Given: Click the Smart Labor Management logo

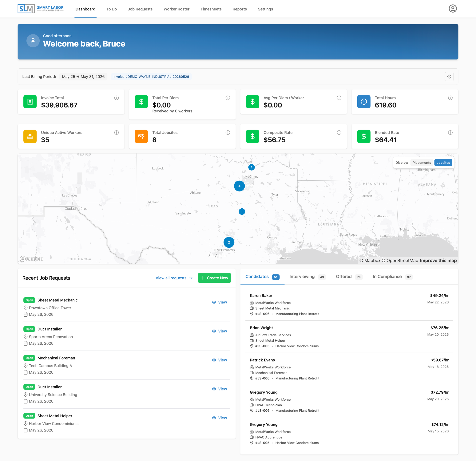Looking at the screenshot, I should point(41,9).
